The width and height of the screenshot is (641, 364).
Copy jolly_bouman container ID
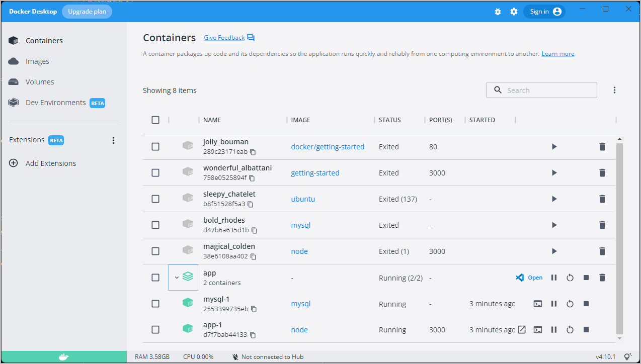(x=253, y=152)
